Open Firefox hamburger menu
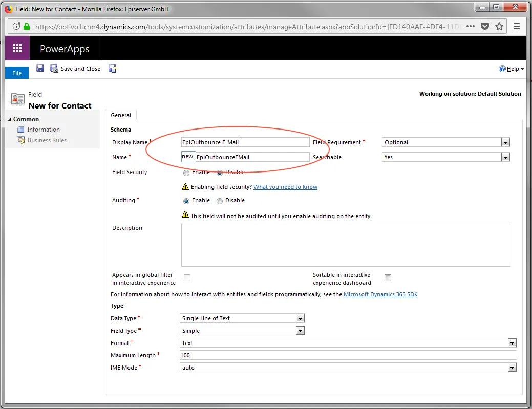The image size is (532, 409). 517,26
